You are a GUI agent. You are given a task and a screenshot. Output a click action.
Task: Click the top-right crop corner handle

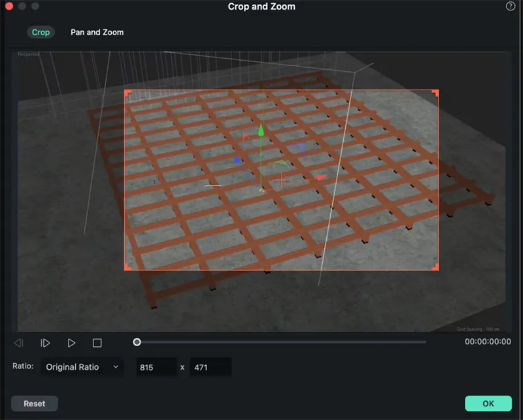[436, 93]
